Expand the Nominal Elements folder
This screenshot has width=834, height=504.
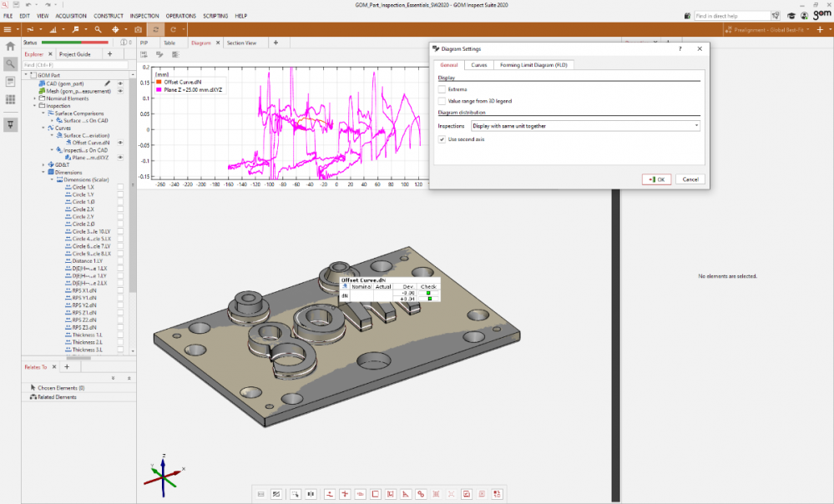pos(35,98)
